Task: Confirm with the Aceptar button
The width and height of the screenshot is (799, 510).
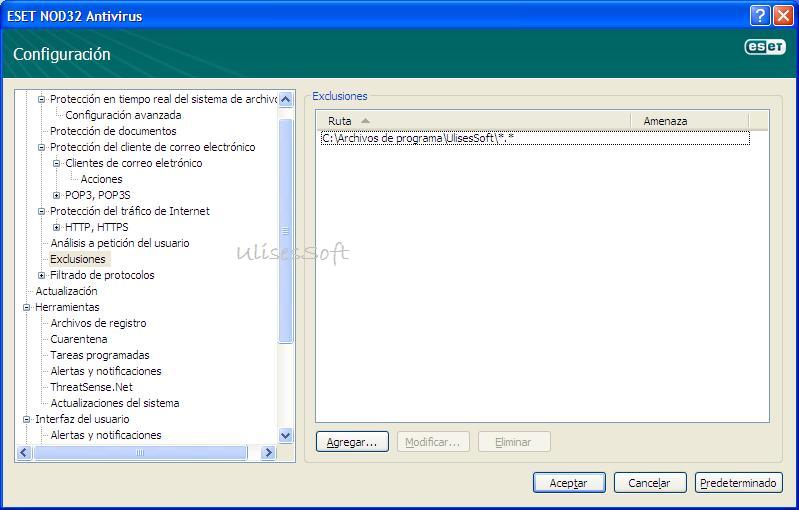Action: pos(569,482)
